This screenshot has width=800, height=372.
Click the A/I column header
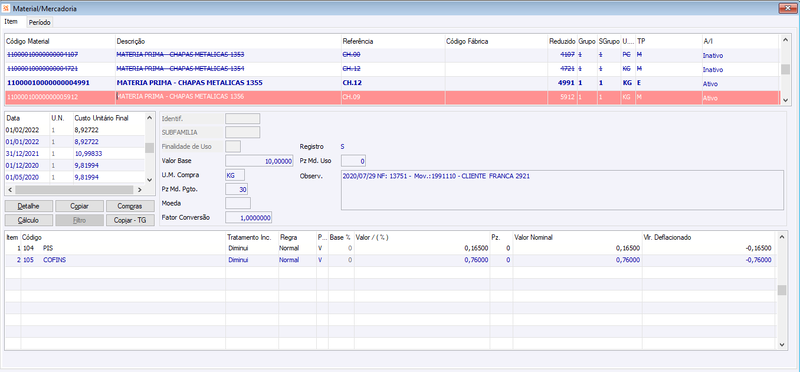coord(740,41)
